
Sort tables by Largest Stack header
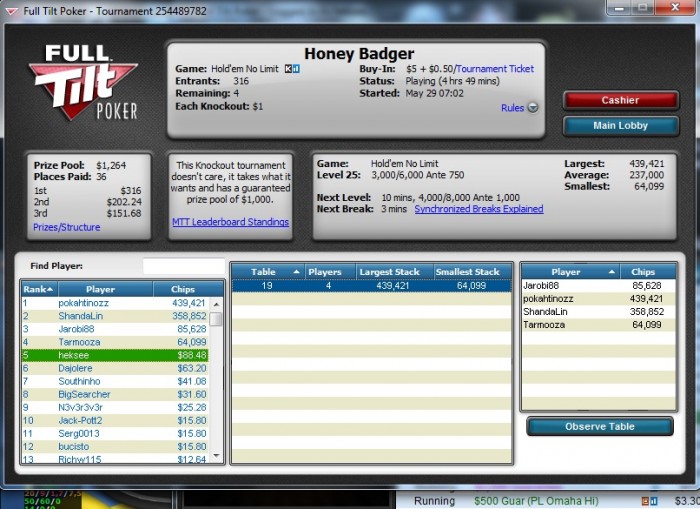coord(395,272)
